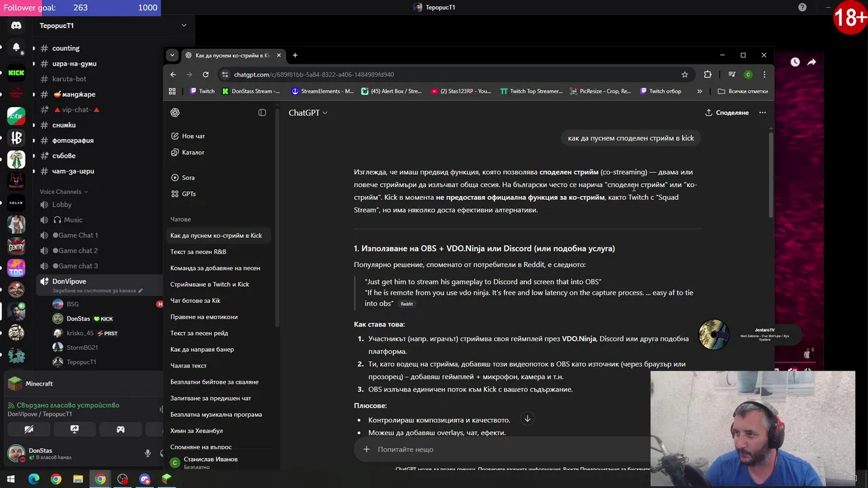Open the KICK server in Discord sidebar

pos(16,73)
